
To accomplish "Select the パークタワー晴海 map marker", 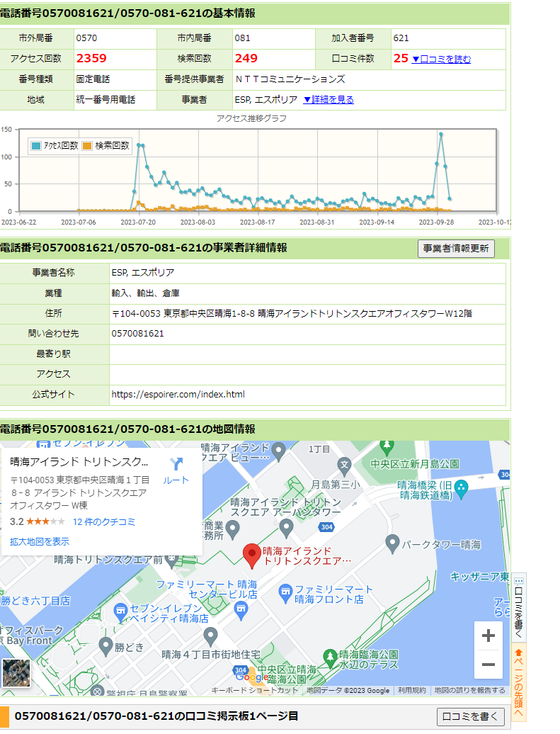I will (392, 544).
